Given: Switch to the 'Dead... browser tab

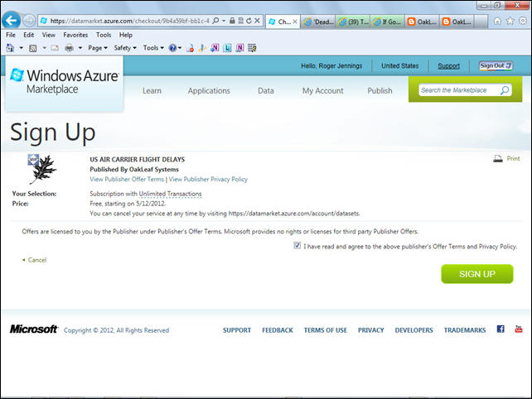Looking at the screenshot, I should point(318,22).
